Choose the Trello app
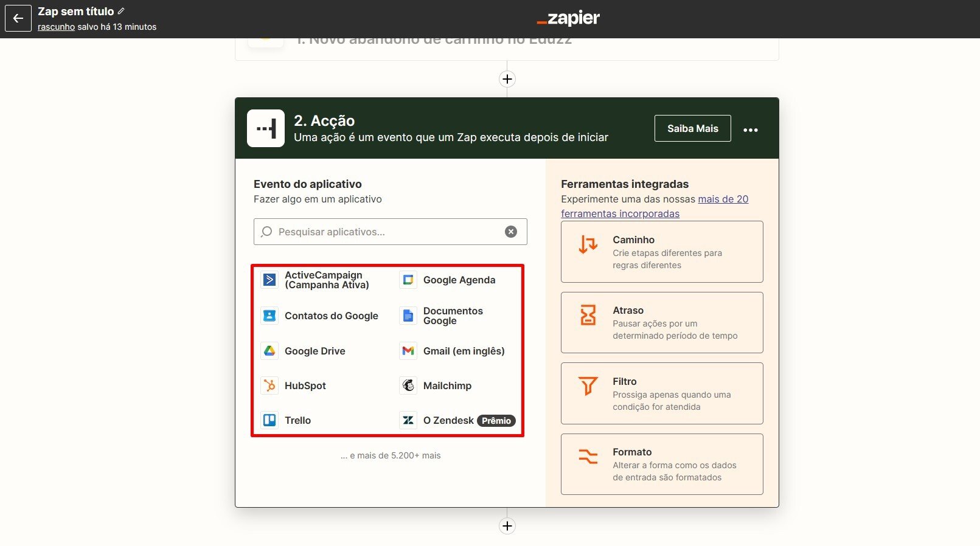This screenshot has width=980, height=546. point(297,420)
